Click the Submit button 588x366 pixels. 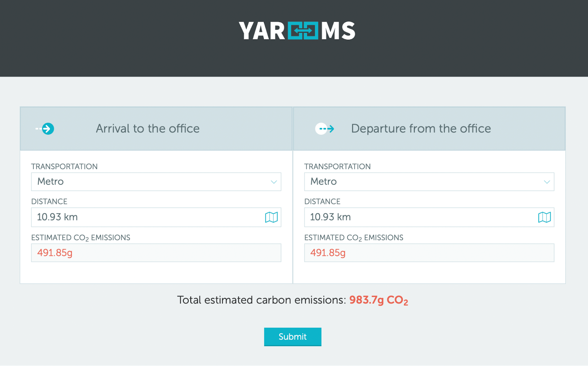(x=293, y=337)
